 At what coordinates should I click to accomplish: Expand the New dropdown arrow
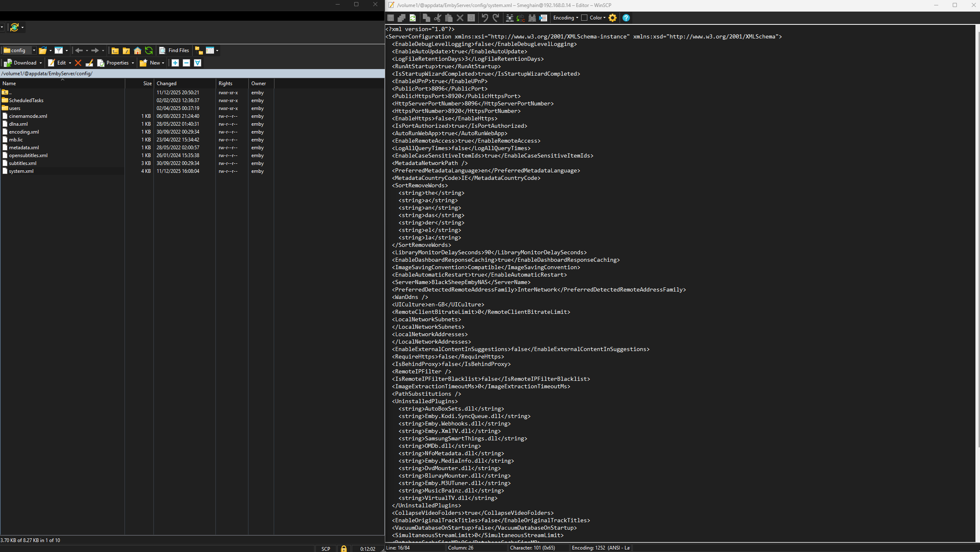(163, 63)
